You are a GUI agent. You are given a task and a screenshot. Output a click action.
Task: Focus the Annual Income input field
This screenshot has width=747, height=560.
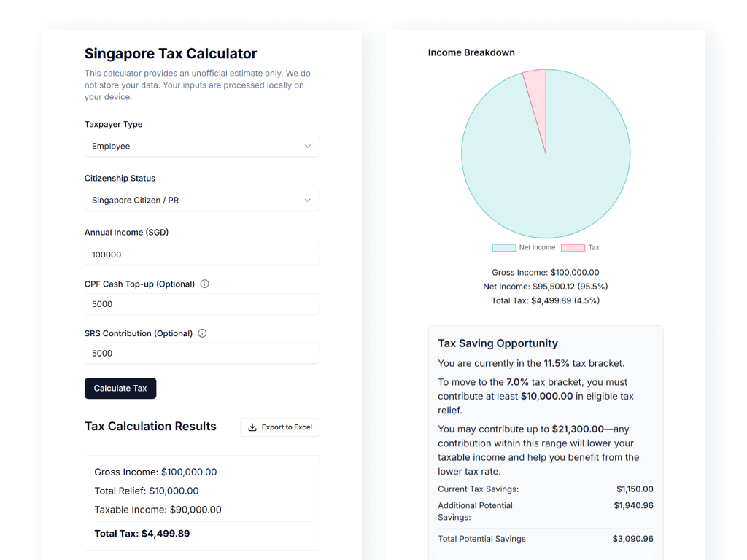point(201,254)
